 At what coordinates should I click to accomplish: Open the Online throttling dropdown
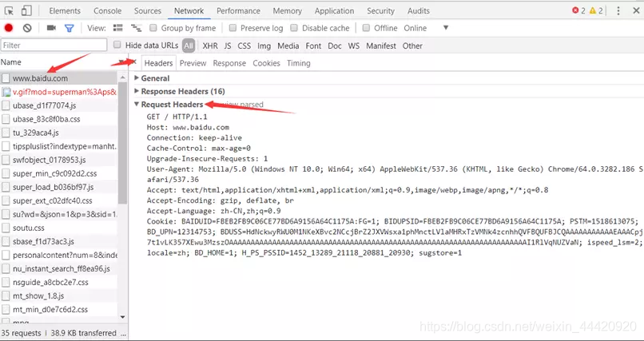427,28
